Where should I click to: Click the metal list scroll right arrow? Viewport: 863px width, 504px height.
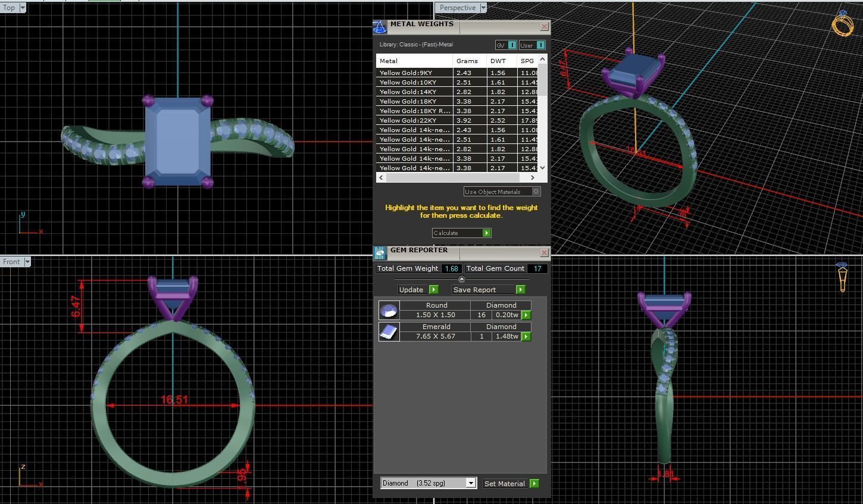pyautogui.click(x=533, y=177)
